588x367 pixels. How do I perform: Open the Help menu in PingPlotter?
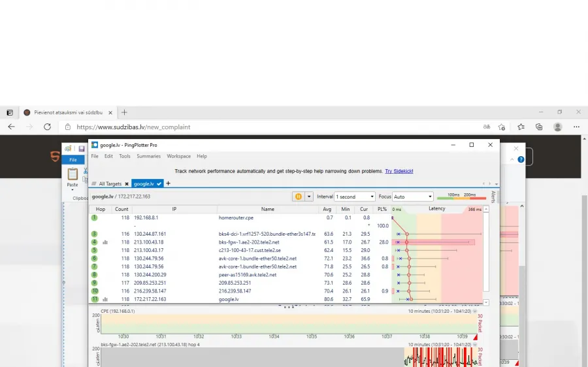202,156
